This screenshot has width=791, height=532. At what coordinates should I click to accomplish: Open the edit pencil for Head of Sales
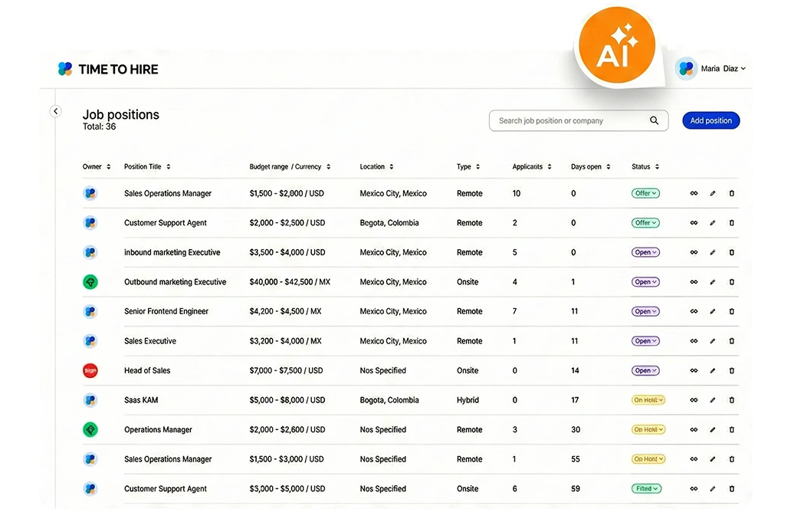(712, 370)
